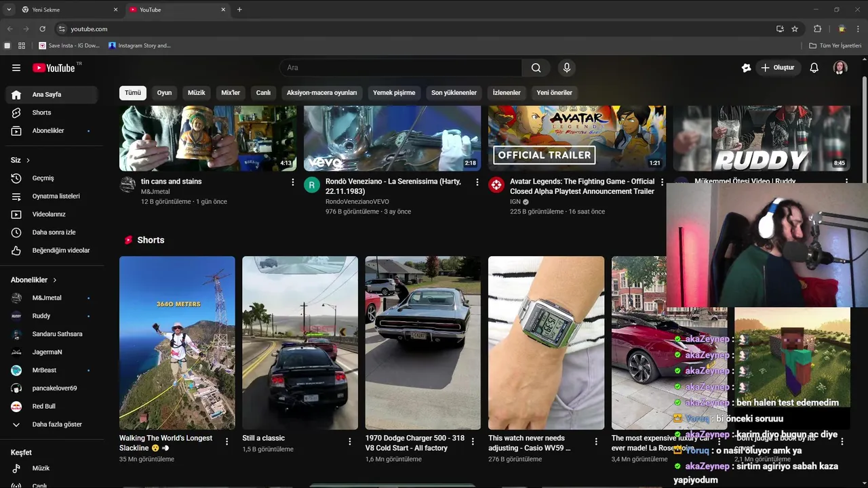The image size is (868, 488).
Task: Open Videolarınız in the sidebar
Action: coord(52,214)
